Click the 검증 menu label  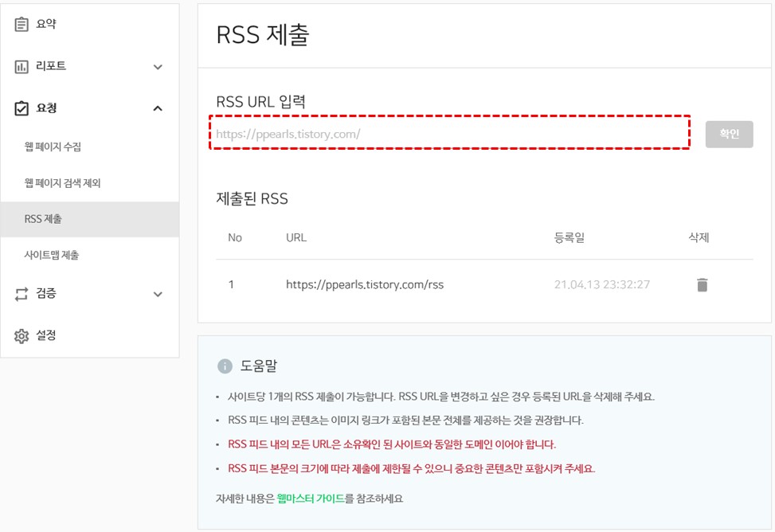tap(46, 293)
